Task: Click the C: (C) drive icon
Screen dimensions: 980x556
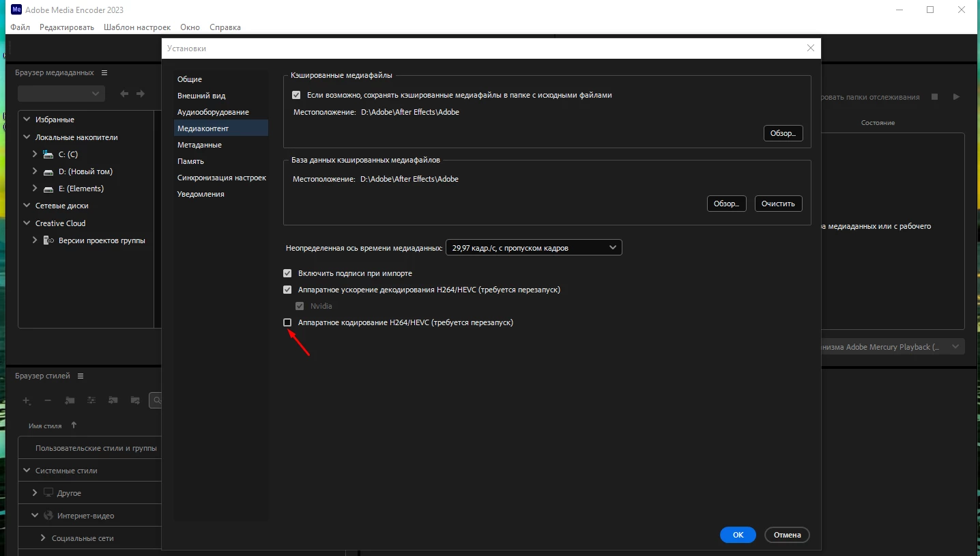Action: click(x=48, y=154)
